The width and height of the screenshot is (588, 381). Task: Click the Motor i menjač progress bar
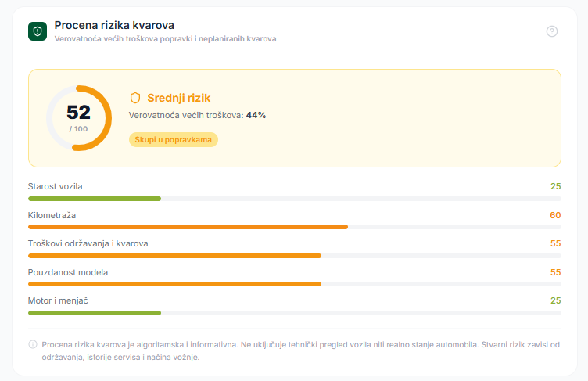coord(294,313)
